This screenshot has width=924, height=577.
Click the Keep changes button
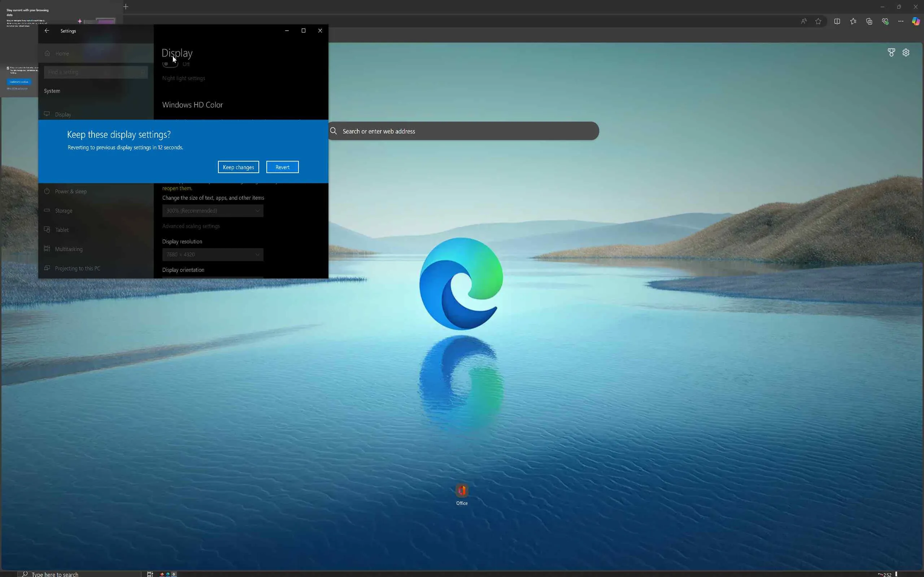tap(238, 167)
